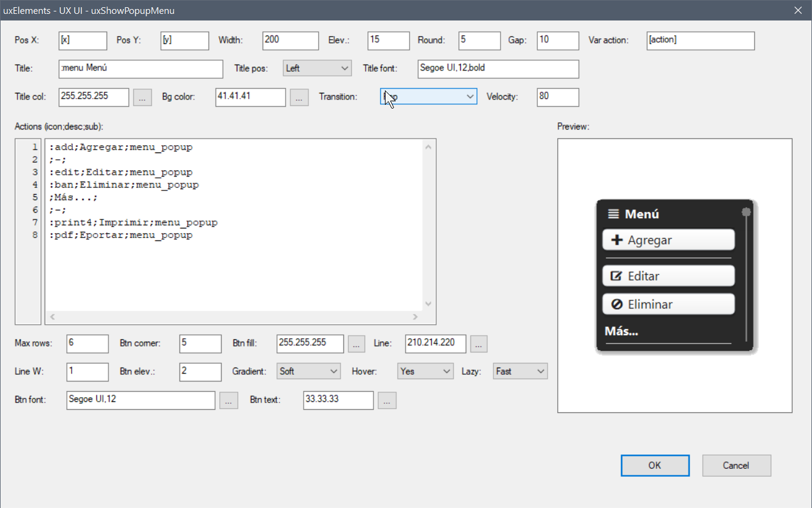This screenshot has width=812, height=508.
Task: Click the down arrow of actions scrollbar
Action: tap(428, 304)
